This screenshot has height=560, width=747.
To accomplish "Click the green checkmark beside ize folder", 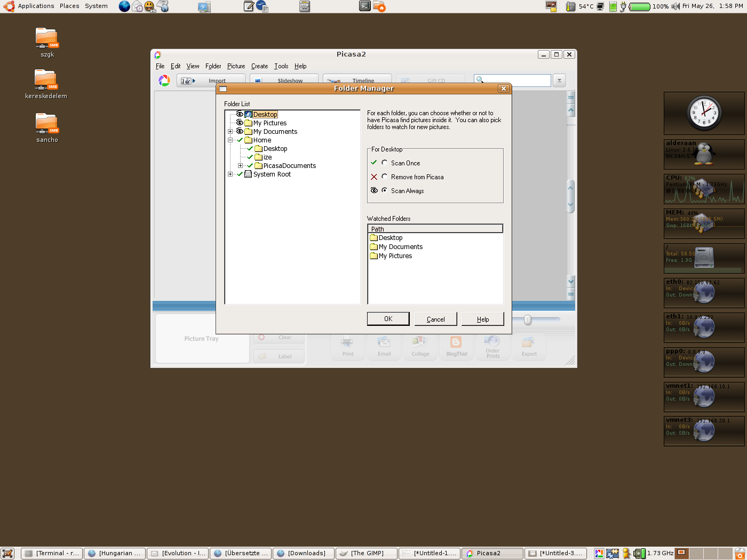I will pos(250,157).
